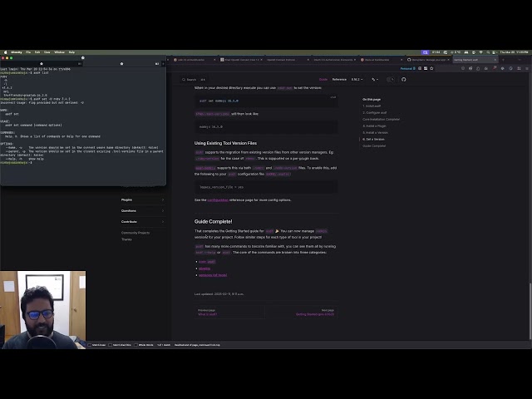Click the page vertical scrollbar thumb

530,310
